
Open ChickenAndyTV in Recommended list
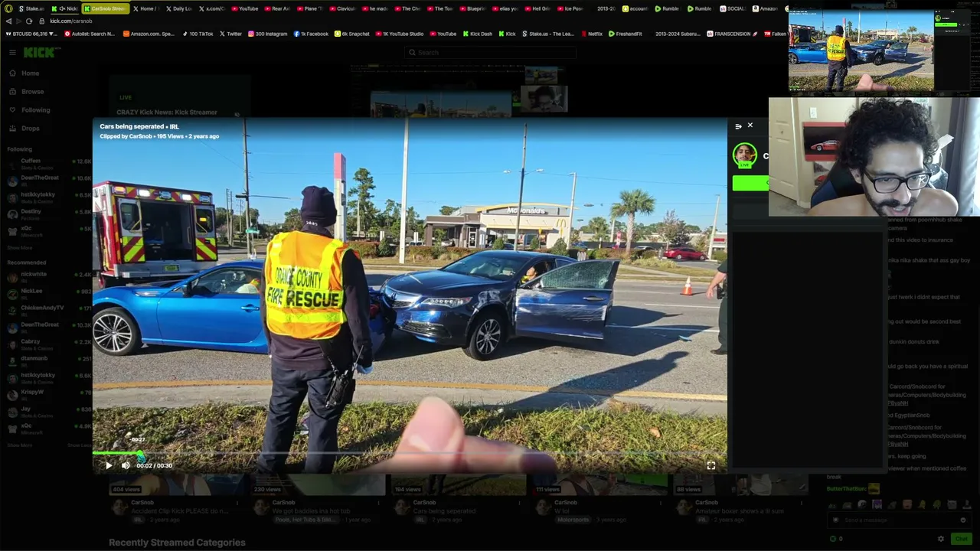click(x=49, y=311)
